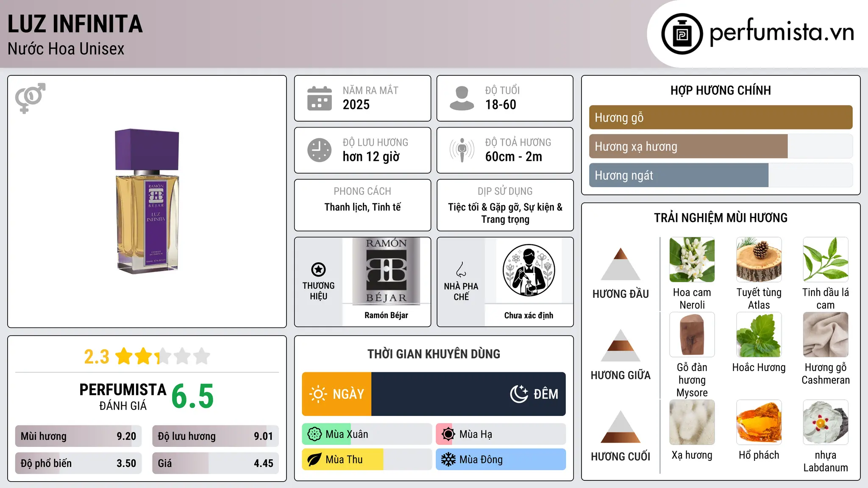Click the clock icon beside Độ lưu hương
868x488 pixels.
tap(320, 150)
